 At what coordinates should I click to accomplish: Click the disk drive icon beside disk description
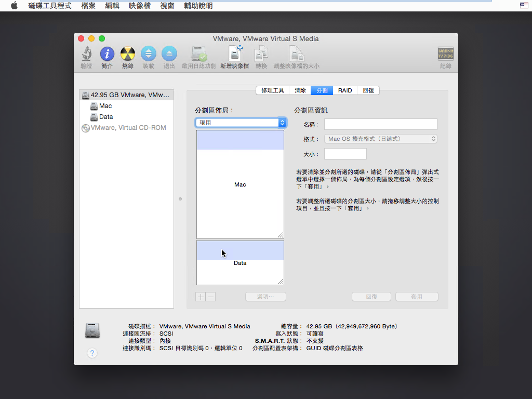point(92,330)
